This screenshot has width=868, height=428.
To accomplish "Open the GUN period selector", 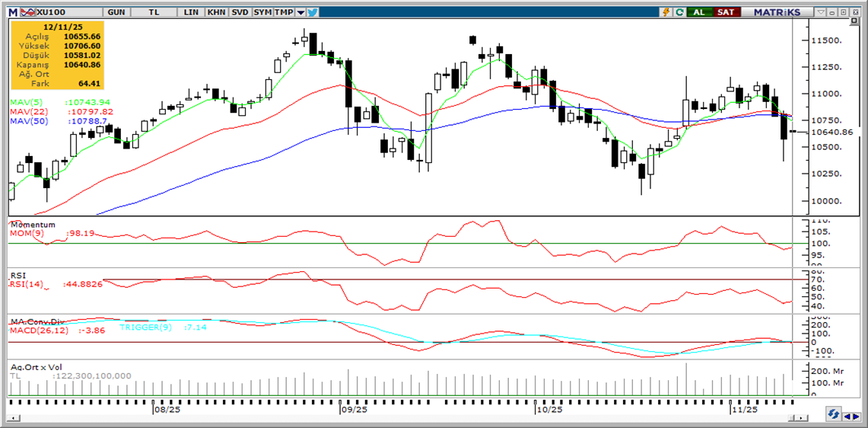I will coord(117,12).
